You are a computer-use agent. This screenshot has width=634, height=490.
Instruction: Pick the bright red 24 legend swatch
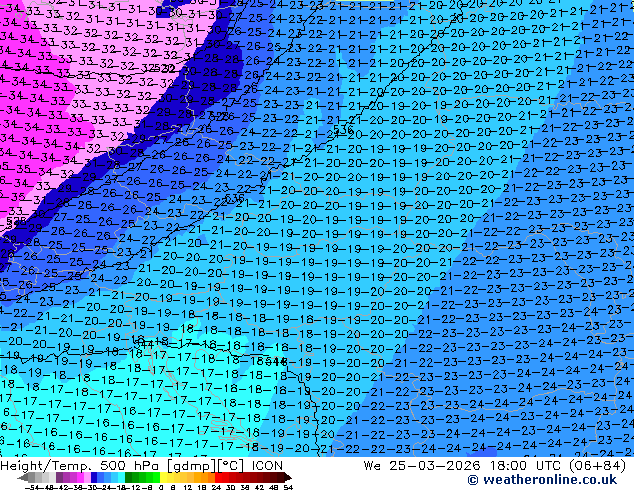[218, 478]
